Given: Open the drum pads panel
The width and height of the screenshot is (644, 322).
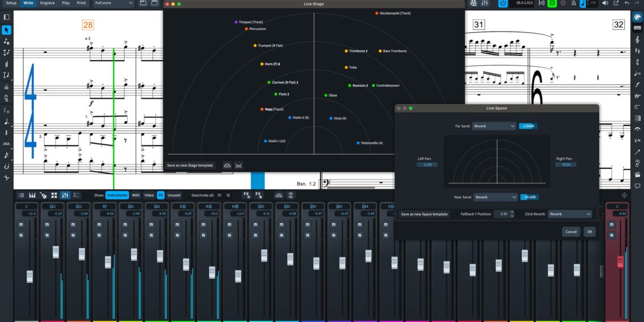Looking at the screenshot, I should [x=54, y=195].
